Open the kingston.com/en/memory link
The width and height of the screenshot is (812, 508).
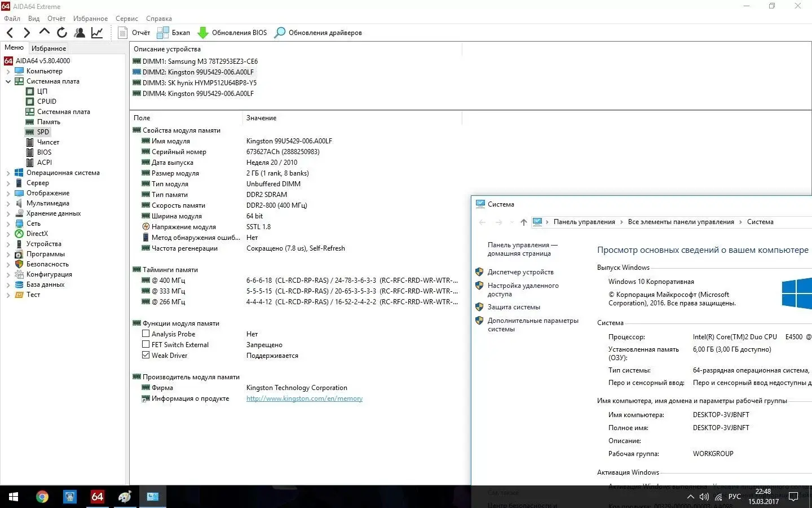tap(304, 398)
